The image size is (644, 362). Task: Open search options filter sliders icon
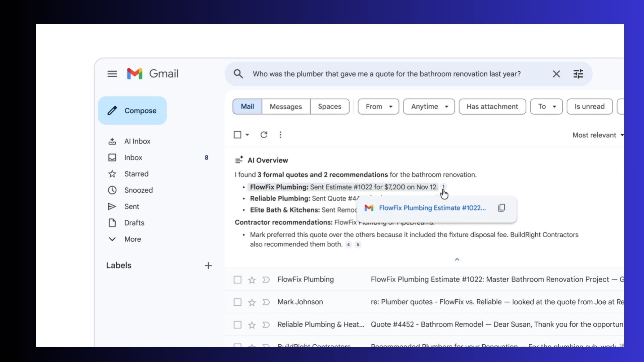pyautogui.click(x=578, y=74)
